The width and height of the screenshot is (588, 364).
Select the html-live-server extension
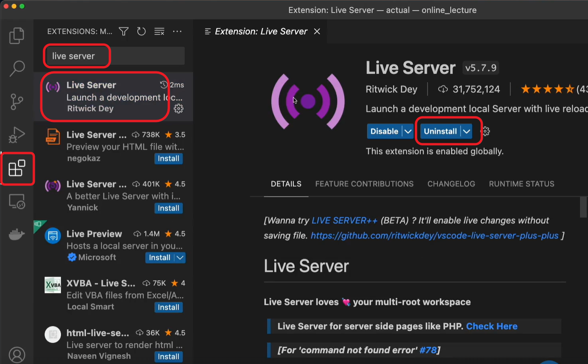click(113, 344)
